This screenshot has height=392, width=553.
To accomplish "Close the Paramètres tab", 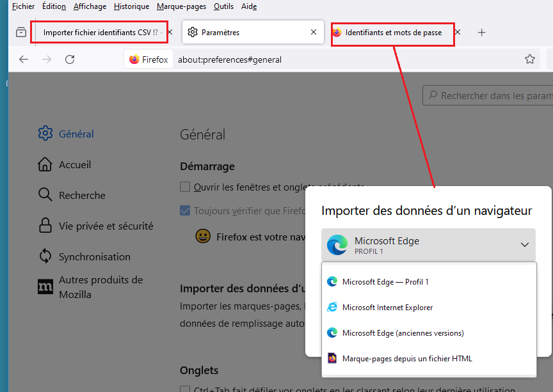I will pos(314,32).
